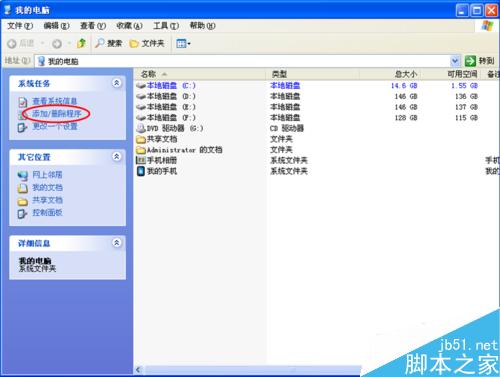
Task: Click the My Computer title bar icon
Action: 8,10
